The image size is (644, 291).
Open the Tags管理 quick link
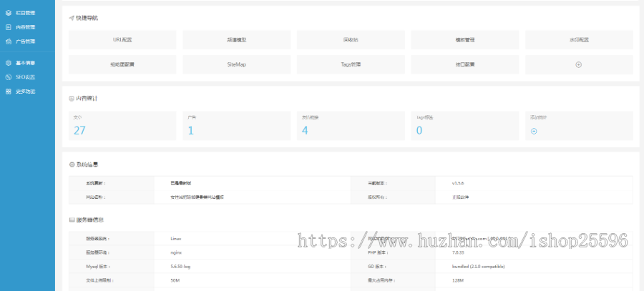click(351, 64)
